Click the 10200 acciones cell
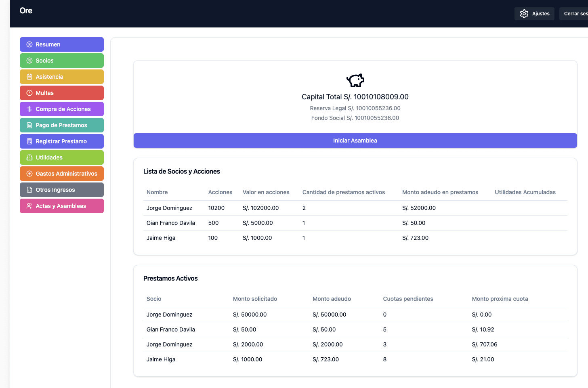Screen dimensions: 588x388 click(216, 208)
